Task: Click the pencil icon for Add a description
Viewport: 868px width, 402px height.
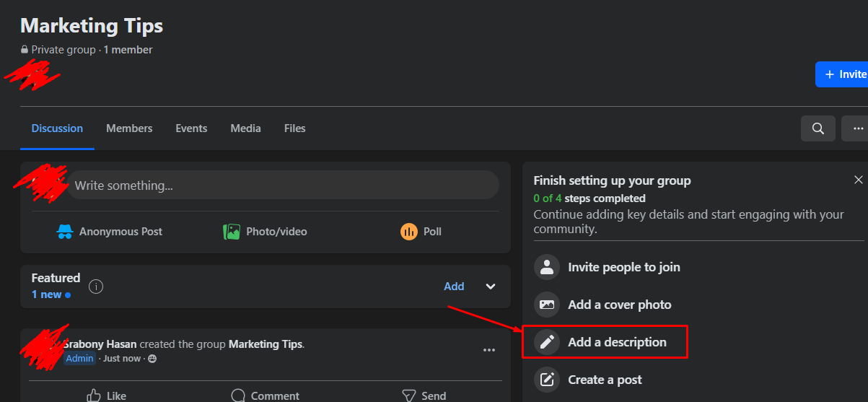Action: tap(547, 342)
